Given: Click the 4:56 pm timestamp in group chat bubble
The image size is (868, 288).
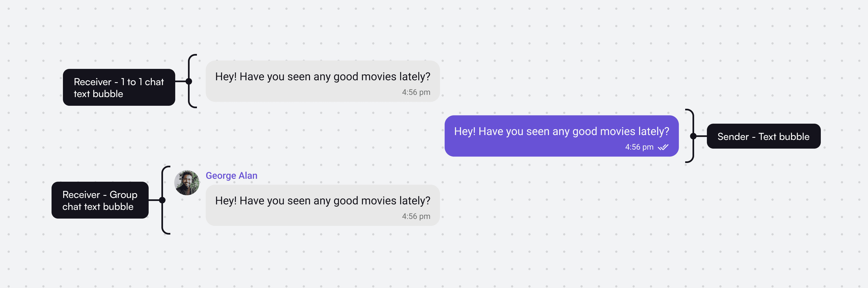Looking at the screenshot, I should coord(416,216).
